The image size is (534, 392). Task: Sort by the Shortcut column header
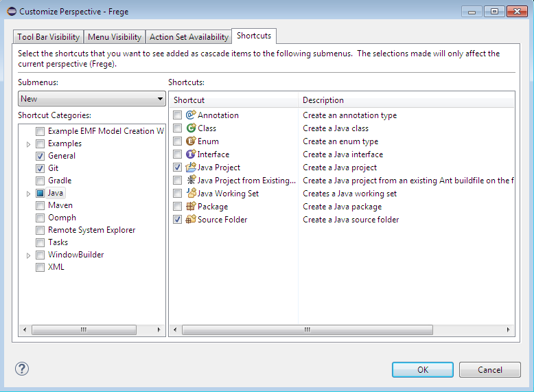click(x=233, y=100)
